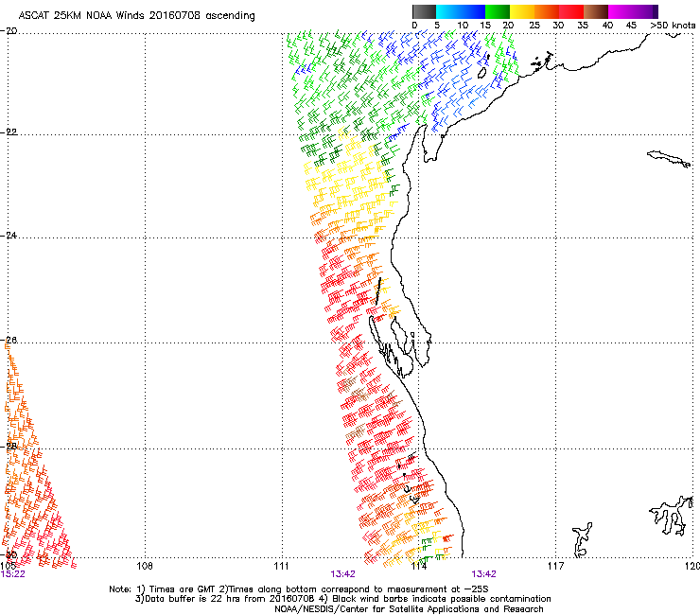Screen dimensions: 700x615
Task: Click the "10" legend scale value
Action: (463, 26)
